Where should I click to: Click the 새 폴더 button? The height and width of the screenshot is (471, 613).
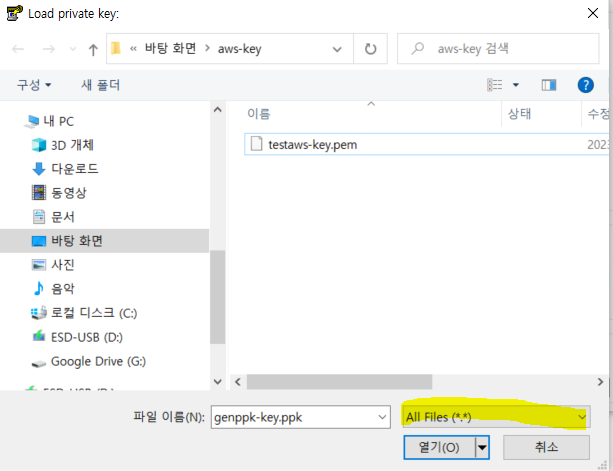point(100,85)
